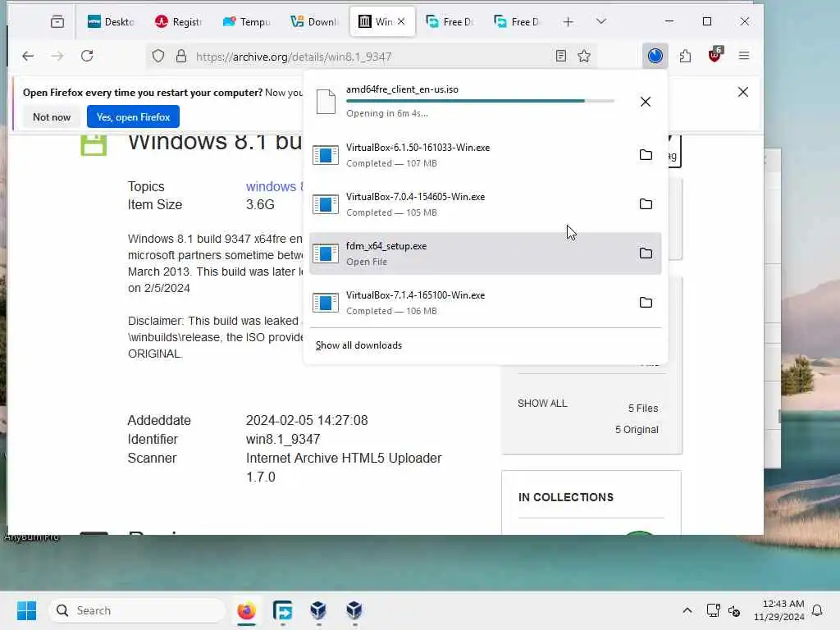Viewport: 840px width, 630px height.
Task: Switch to the Tempu tab
Action: click(246, 21)
